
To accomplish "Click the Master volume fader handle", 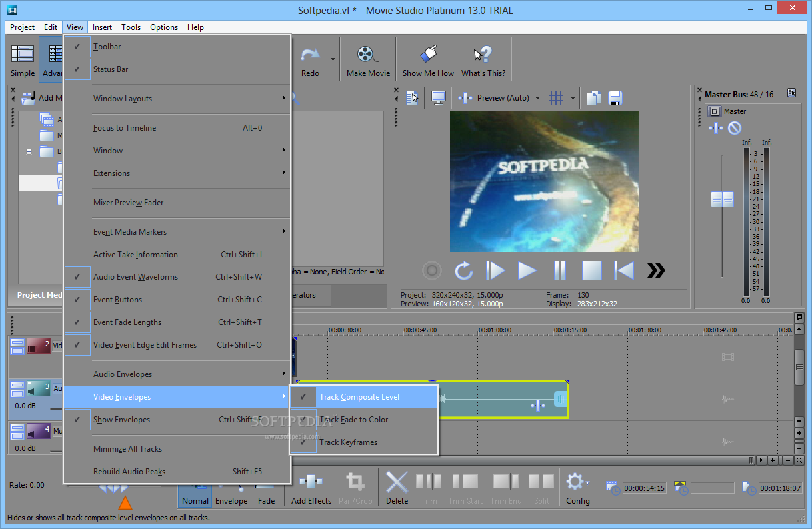I will click(722, 199).
